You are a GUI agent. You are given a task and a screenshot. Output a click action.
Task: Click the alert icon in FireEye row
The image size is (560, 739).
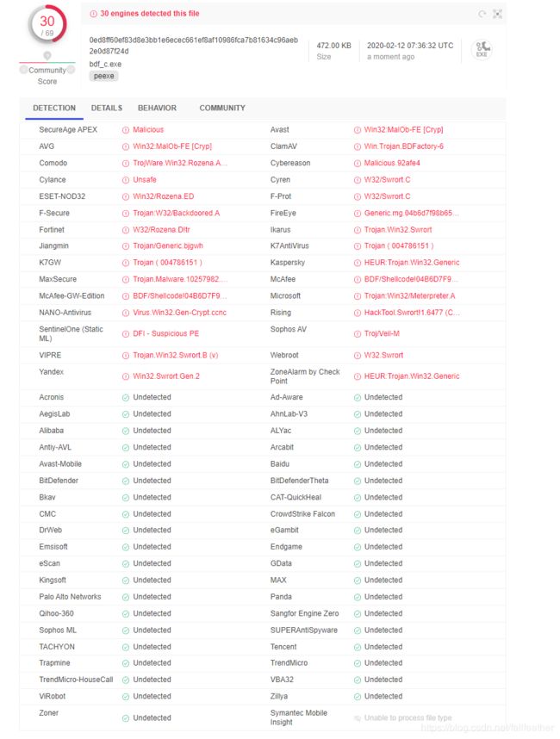357,214
